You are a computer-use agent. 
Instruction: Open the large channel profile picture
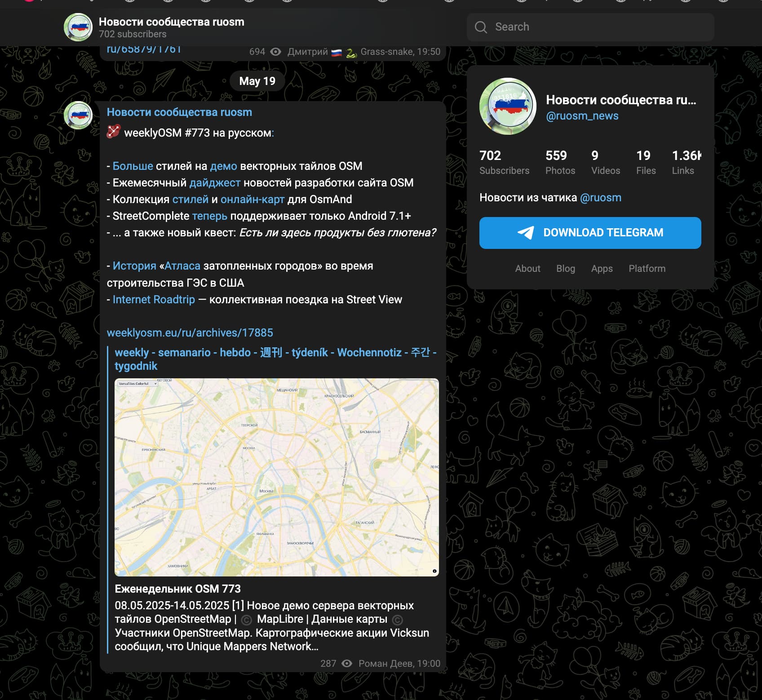pyautogui.click(x=508, y=106)
